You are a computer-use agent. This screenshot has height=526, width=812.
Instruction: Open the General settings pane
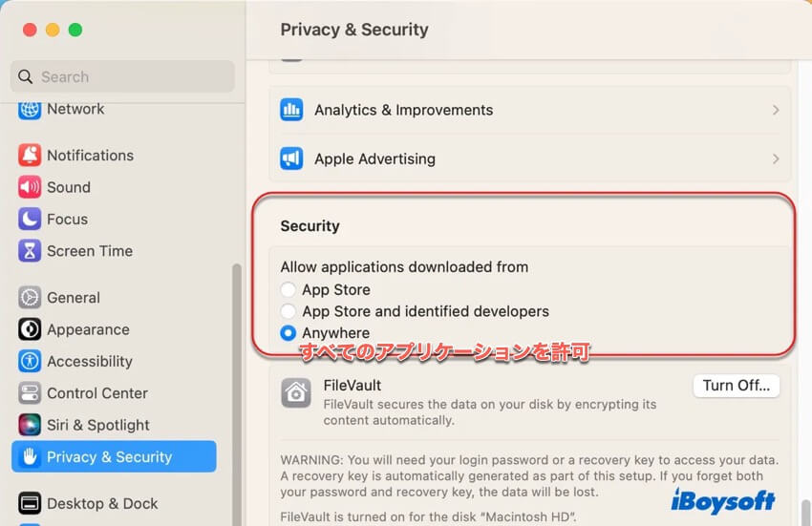73,298
